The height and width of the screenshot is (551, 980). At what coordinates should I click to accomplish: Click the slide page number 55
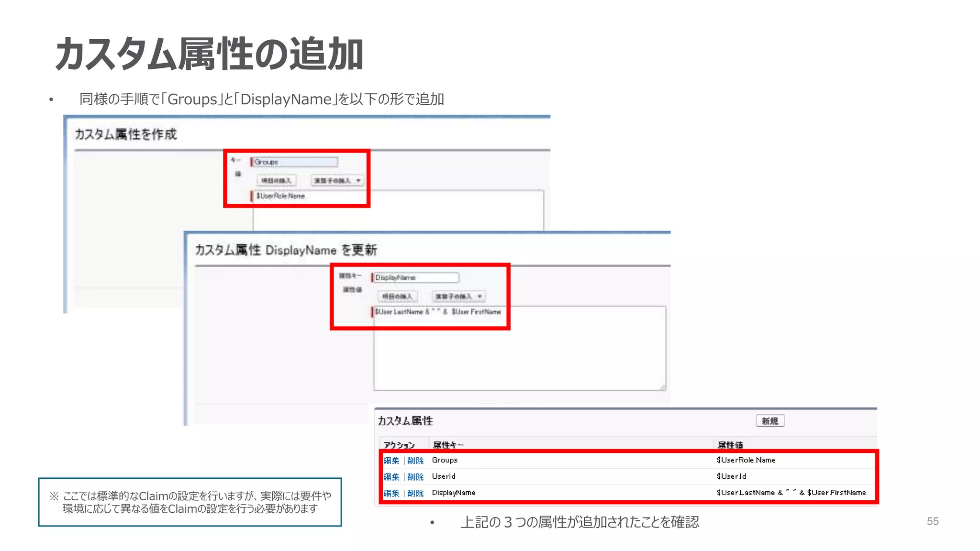coord(933,521)
